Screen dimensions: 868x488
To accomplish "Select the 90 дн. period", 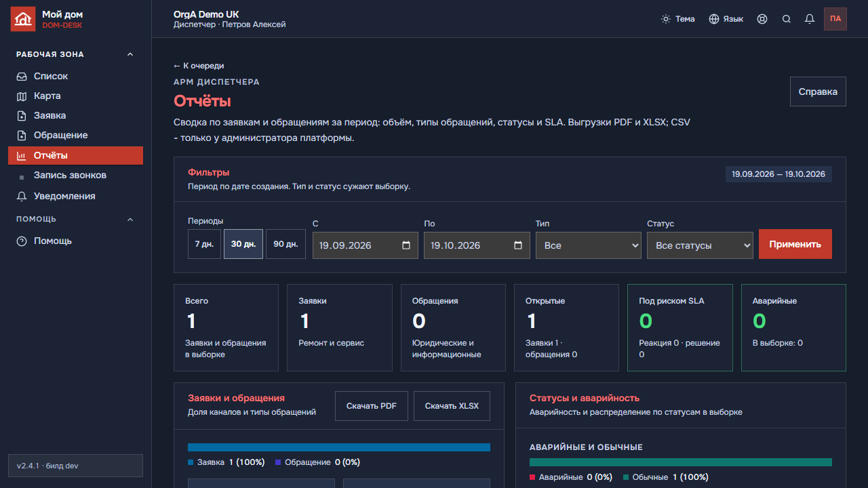I will [x=285, y=244].
